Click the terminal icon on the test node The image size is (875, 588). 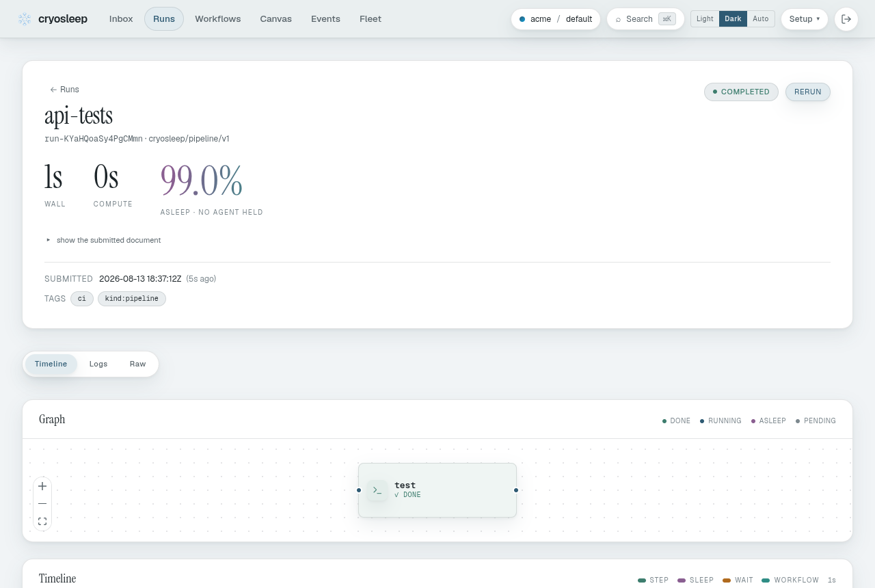tap(377, 490)
